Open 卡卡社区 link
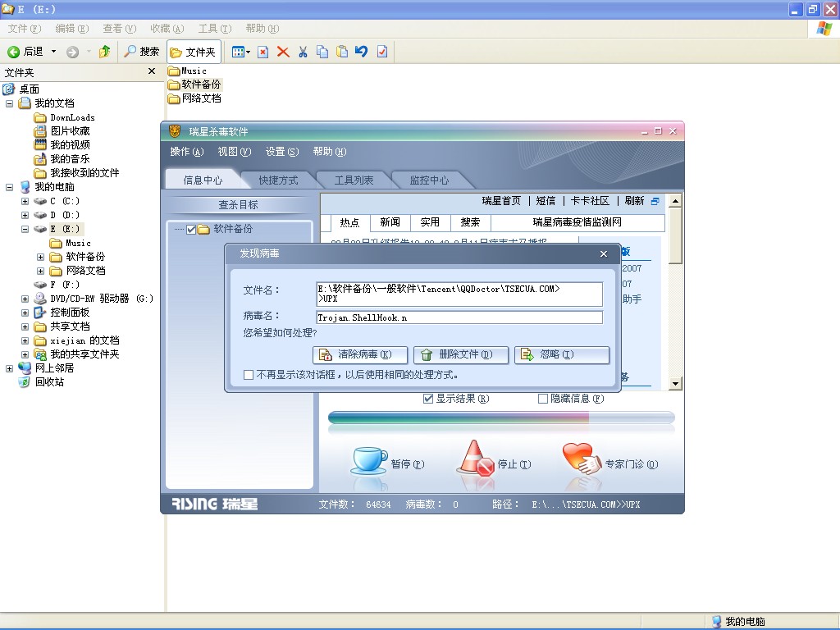 (x=590, y=201)
